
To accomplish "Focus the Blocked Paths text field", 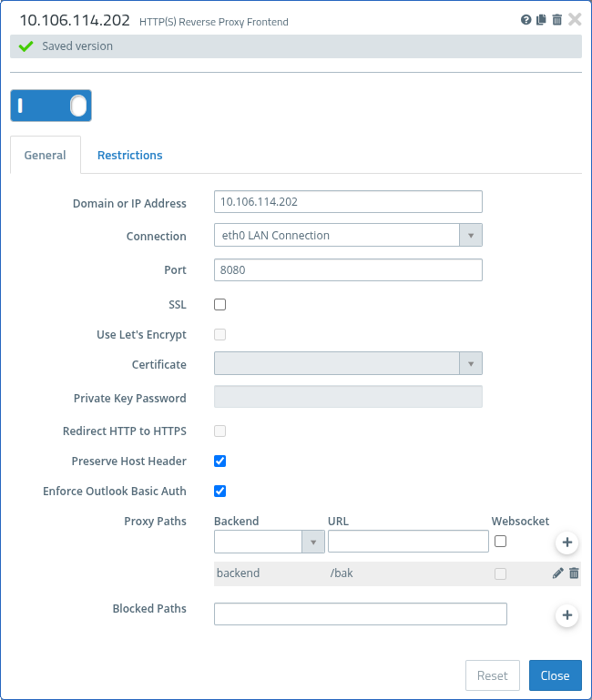I will (x=360, y=614).
